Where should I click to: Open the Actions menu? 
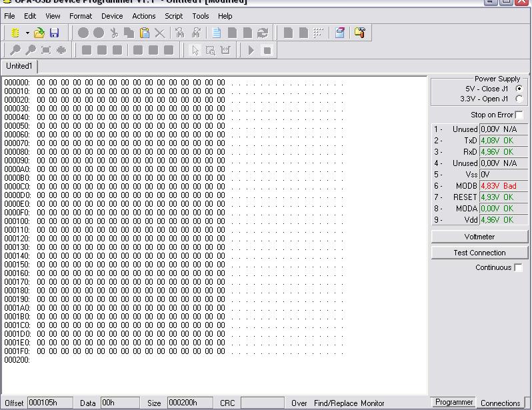[x=144, y=16]
